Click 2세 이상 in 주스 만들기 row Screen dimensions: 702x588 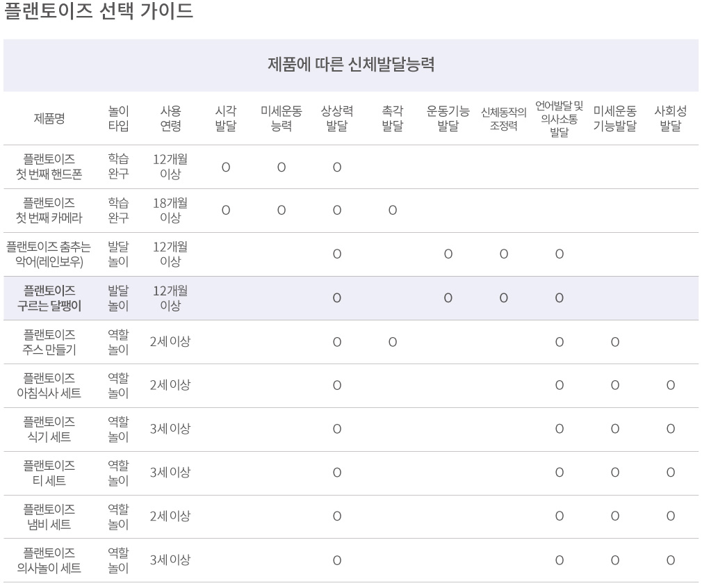(x=170, y=342)
